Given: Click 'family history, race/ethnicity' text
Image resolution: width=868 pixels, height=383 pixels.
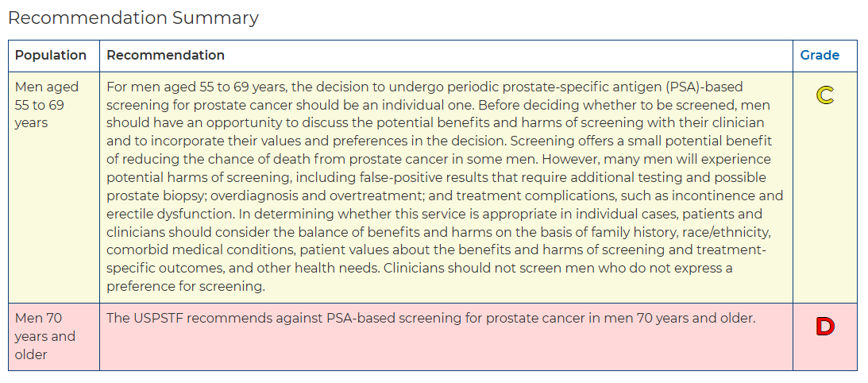Looking at the screenshot, I should click(682, 232).
